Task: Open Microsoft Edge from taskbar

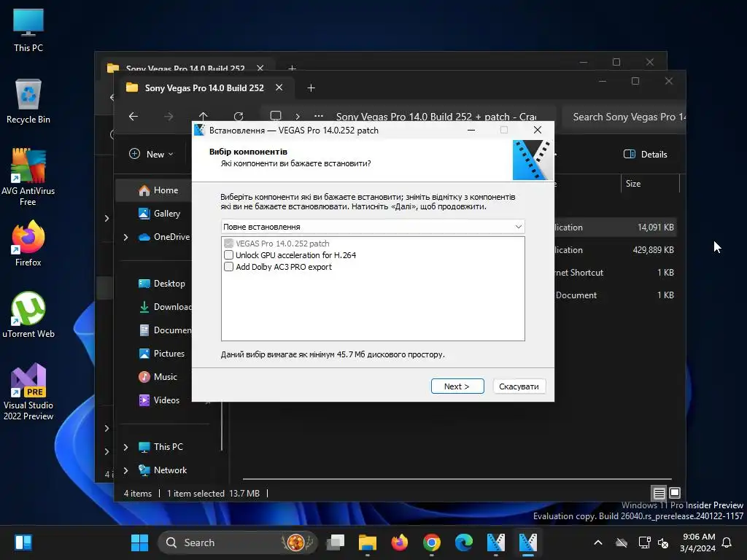Action: click(x=463, y=542)
